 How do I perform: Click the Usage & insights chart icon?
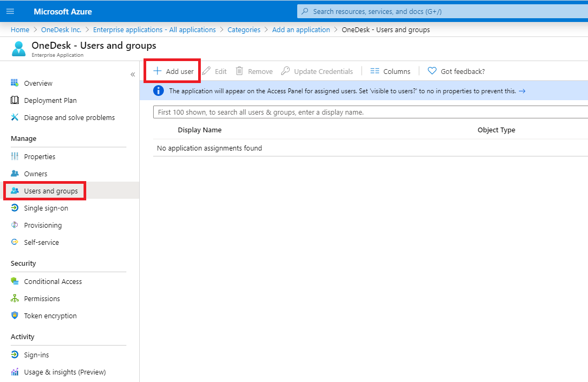coord(14,371)
